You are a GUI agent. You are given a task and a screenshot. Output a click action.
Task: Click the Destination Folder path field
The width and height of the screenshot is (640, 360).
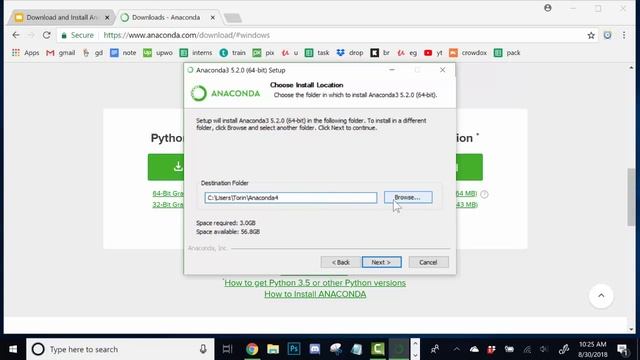(291, 198)
